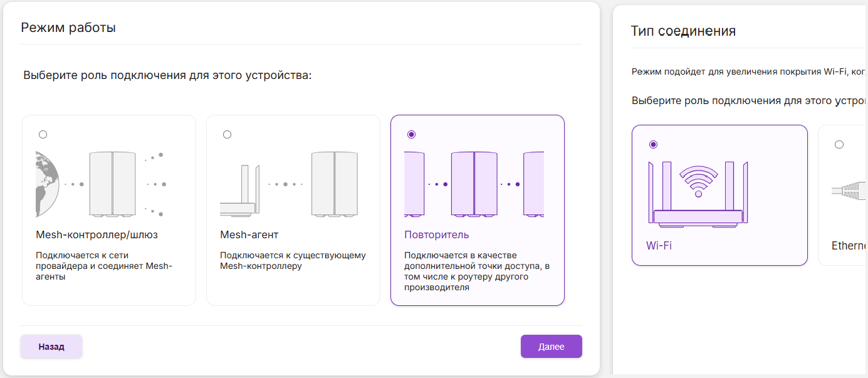Screen dimensions: 868x378
Task: Click the router-with-antennas icon in the Mesh-агент card
Action: [241, 191]
